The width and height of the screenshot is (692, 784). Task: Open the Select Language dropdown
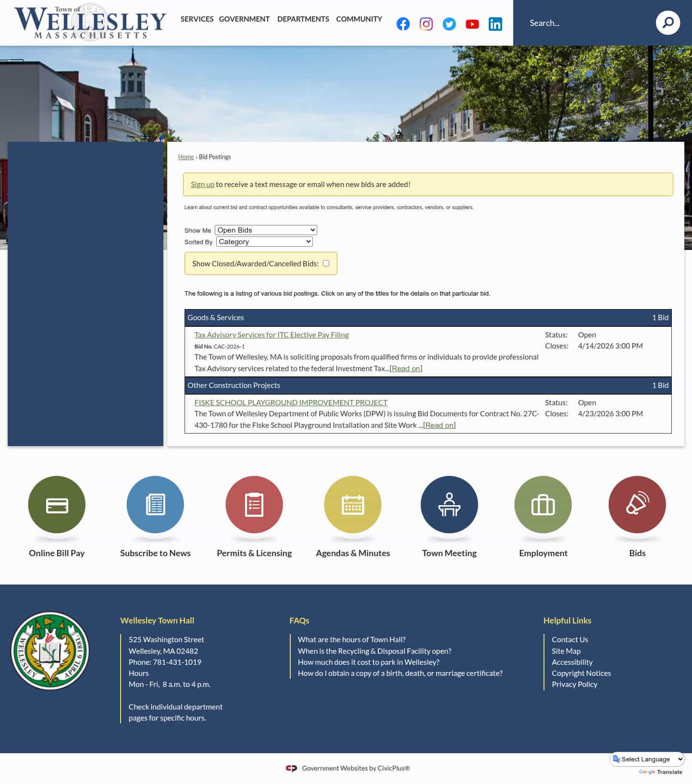click(647, 759)
